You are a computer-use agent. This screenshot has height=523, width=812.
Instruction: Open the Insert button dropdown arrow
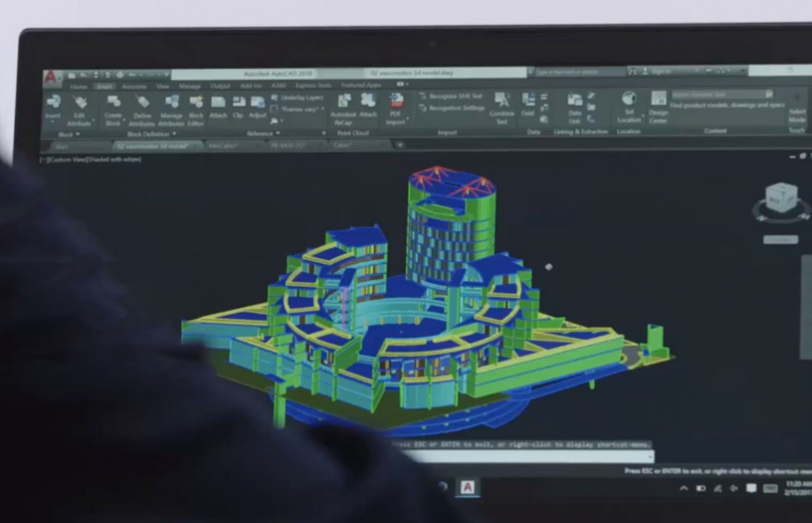point(53,122)
